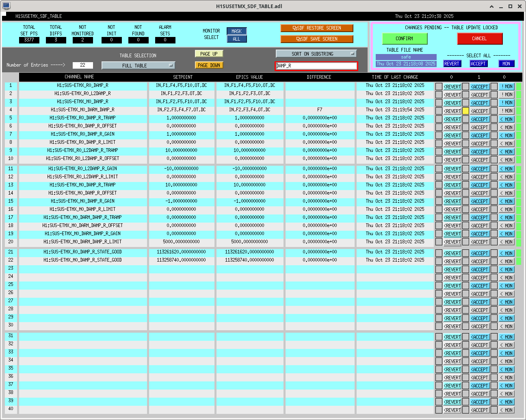Click <ACCEPT for row 4 DARM_DAMP_R channel
Image resolution: width=526 pixels, height=420 pixels.
[x=479, y=111]
